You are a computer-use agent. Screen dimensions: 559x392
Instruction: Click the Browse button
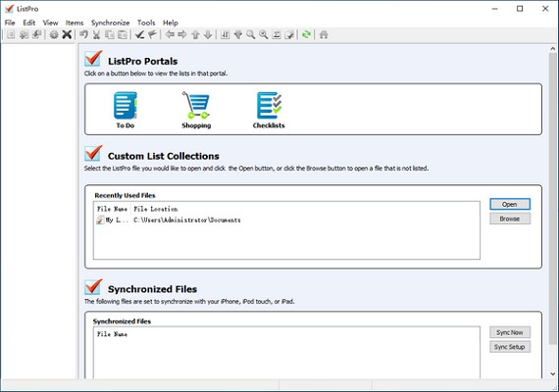(510, 219)
